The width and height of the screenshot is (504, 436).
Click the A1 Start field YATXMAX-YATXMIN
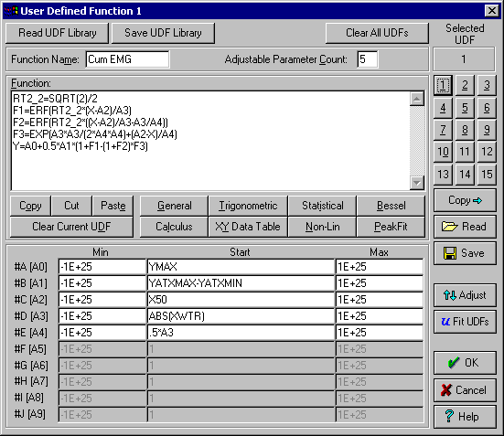[241, 283]
